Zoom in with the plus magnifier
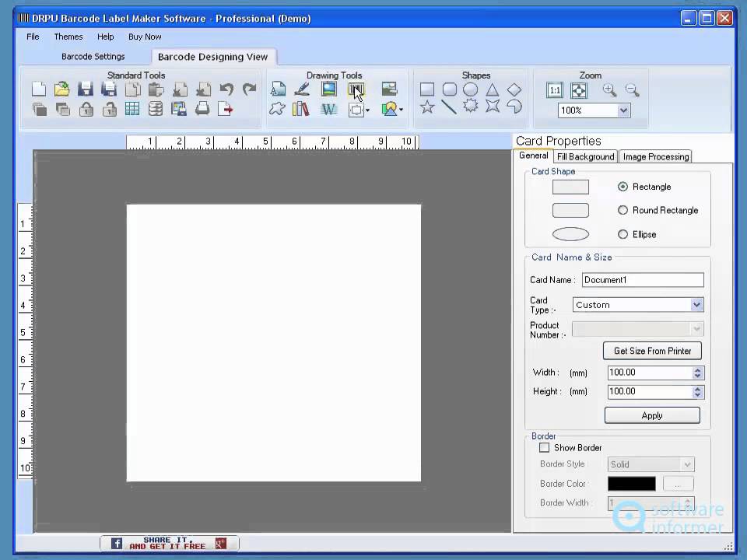 click(609, 89)
